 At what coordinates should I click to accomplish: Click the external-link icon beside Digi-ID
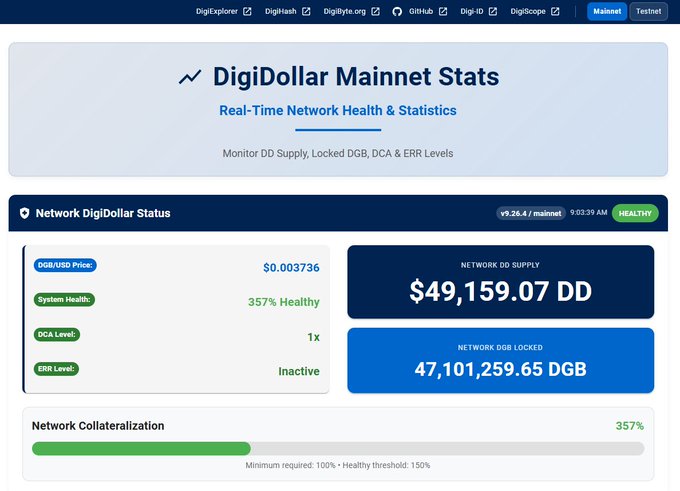pos(493,11)
